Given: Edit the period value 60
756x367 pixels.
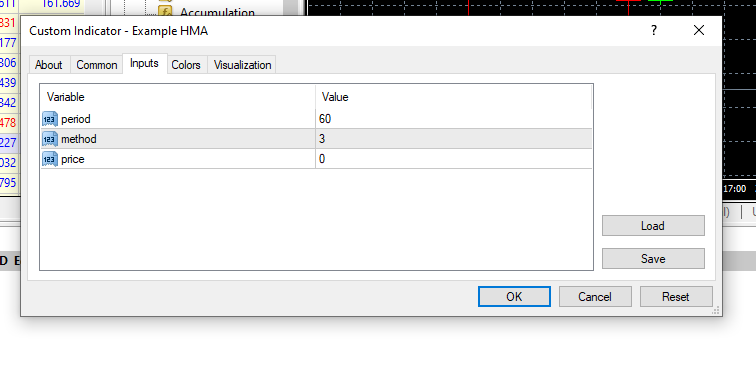Looking at the screenshot, I should point(454,119).
